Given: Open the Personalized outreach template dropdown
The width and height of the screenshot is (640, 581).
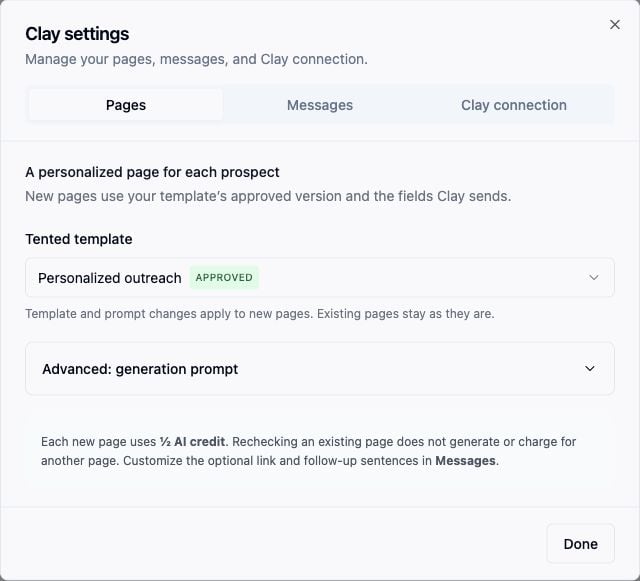Looking at the screenshot, I should 320,278.
